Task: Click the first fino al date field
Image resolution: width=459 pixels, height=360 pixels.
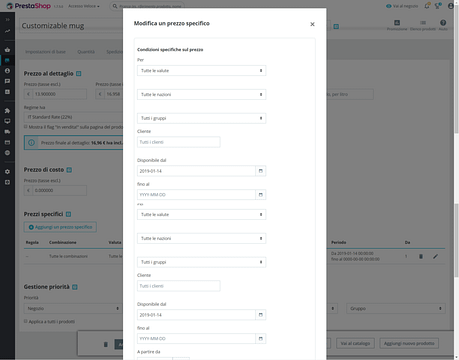Action: point(196,195)
